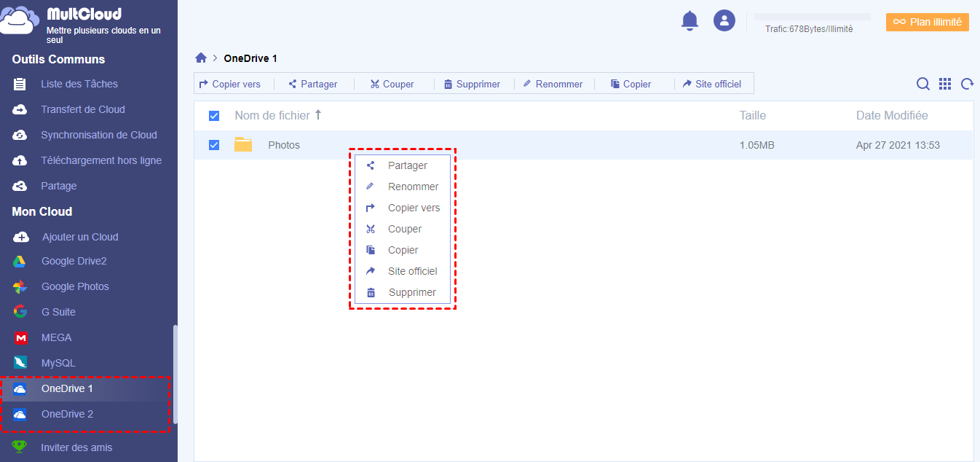Click the home icon in breadcrumb
This screenshot has height=462, width=980.
coord(201,58)
